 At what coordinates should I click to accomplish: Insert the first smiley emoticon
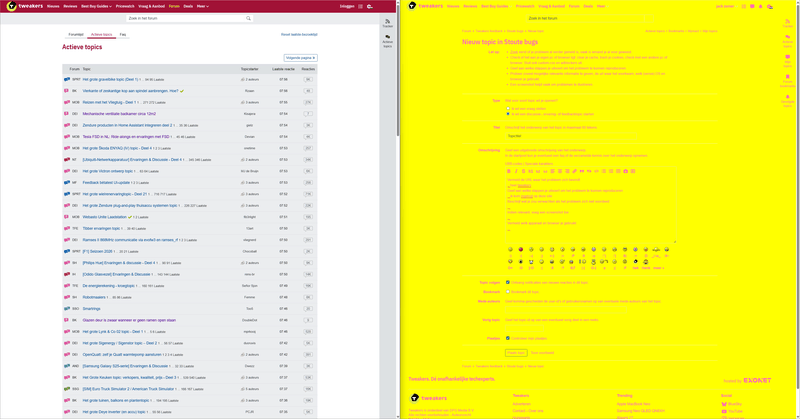tap(510, 250)
